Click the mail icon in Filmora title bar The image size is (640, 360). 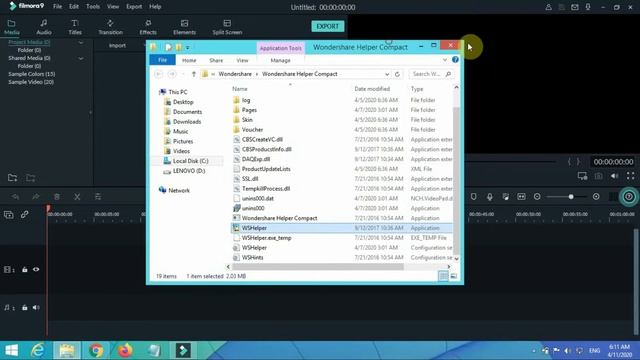[x=575, y=7]
